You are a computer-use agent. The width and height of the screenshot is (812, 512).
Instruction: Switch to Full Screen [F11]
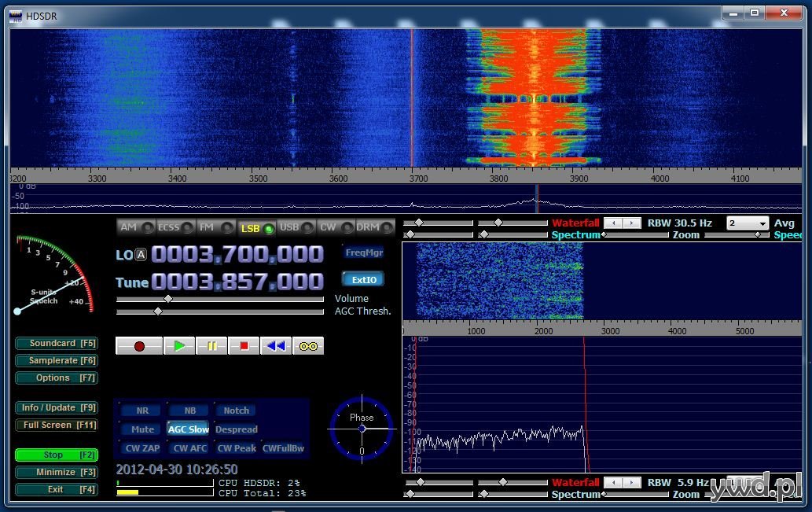tap(57, 425)
